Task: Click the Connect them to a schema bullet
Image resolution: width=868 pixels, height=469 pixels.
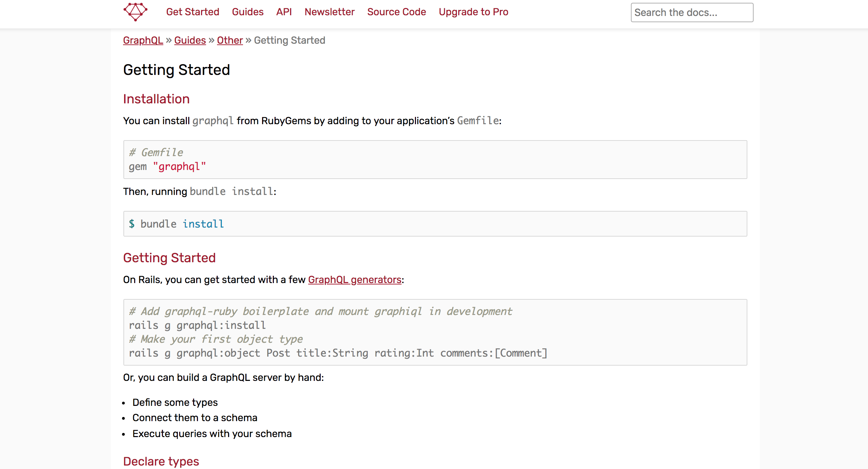Action: 195,418
